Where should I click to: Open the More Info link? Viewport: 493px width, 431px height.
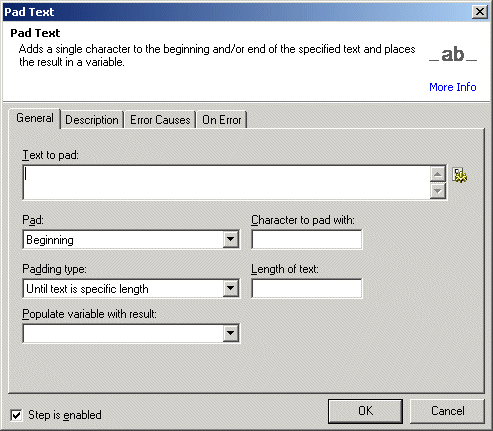(453, 87)
